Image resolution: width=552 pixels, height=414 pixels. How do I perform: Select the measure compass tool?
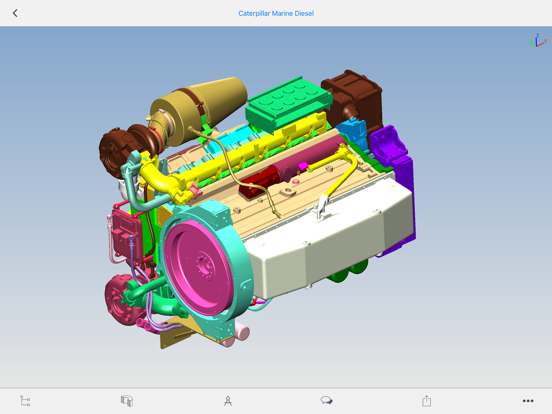point(228,401)
